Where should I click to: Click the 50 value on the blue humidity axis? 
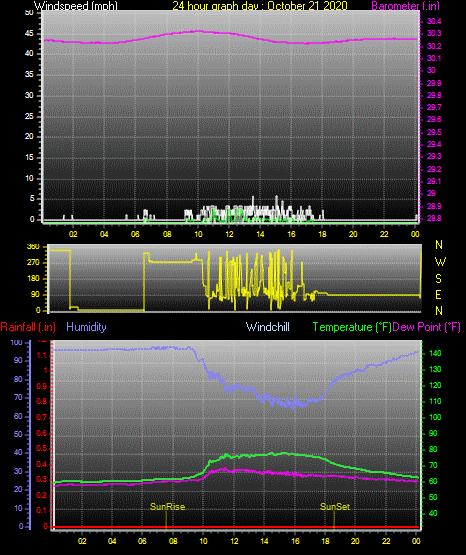pyautogui.click(x=18, y=434)
